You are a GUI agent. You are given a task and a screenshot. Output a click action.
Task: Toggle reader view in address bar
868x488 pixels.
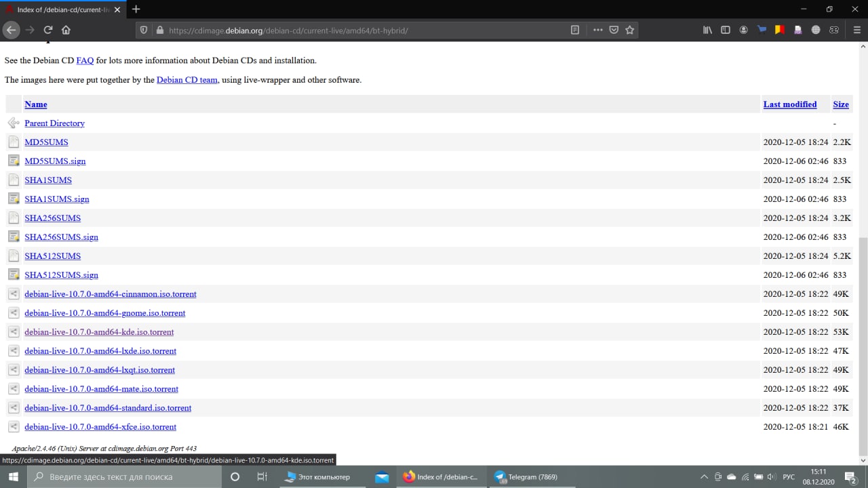(575, 30)
